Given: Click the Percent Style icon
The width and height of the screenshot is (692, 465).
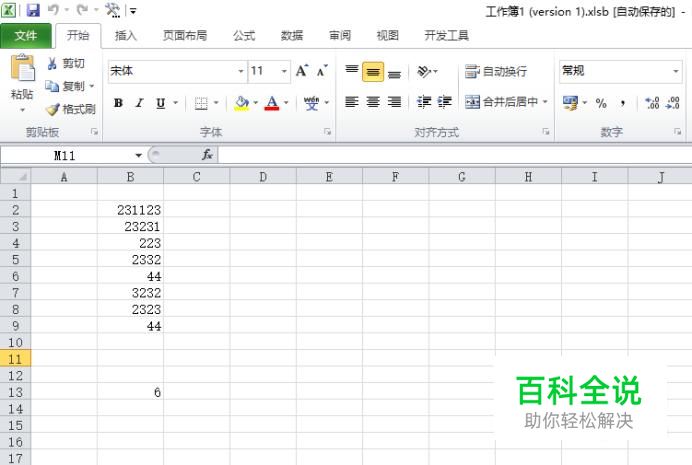Looking at the screenshot, I should tap(601, 103).
